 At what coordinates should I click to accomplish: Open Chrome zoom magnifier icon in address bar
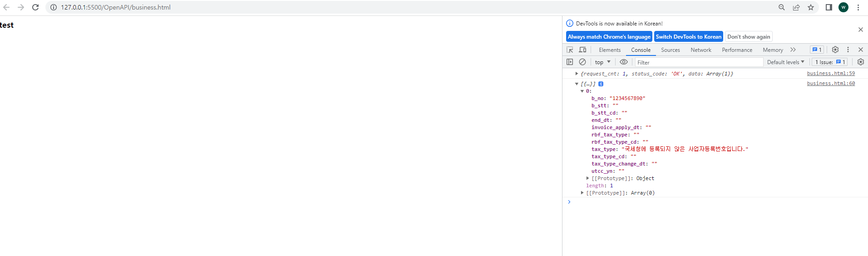pyautogui.click(x=782, y=7)
